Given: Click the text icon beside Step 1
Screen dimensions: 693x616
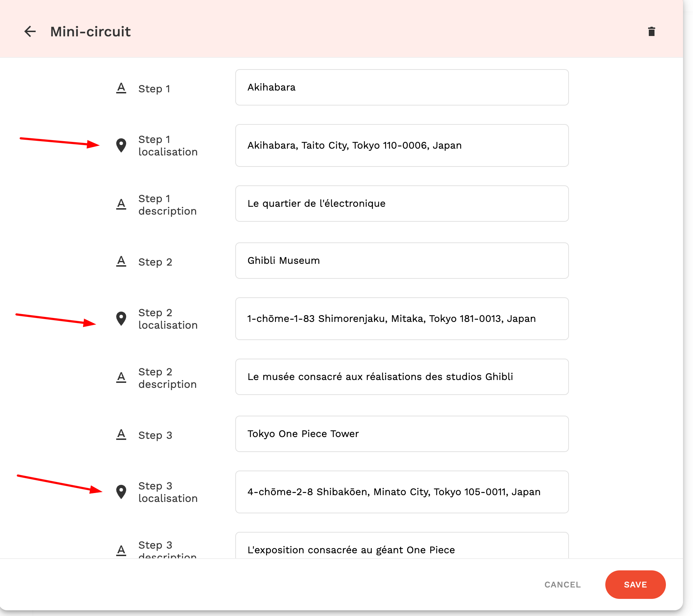Looking at the screenshot, I should click(121, 88).
